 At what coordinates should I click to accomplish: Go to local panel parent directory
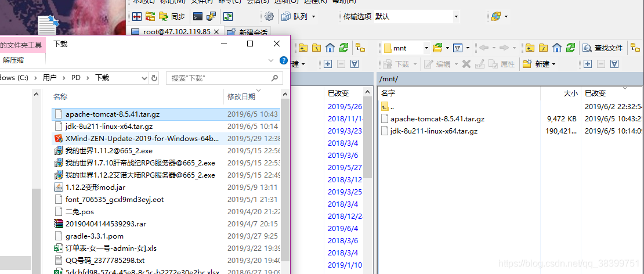point(303,48)
